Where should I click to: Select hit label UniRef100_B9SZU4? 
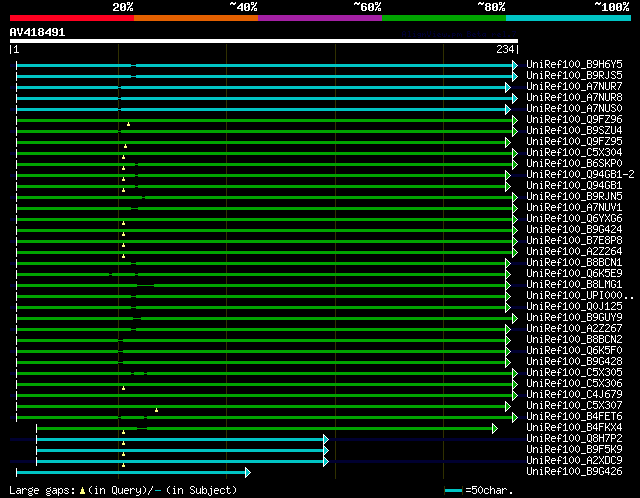point(574,131)
